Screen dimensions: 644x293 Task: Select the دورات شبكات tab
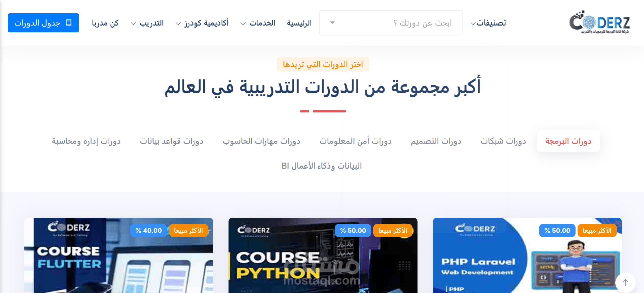pyautogui.click(x=503, y=141)
